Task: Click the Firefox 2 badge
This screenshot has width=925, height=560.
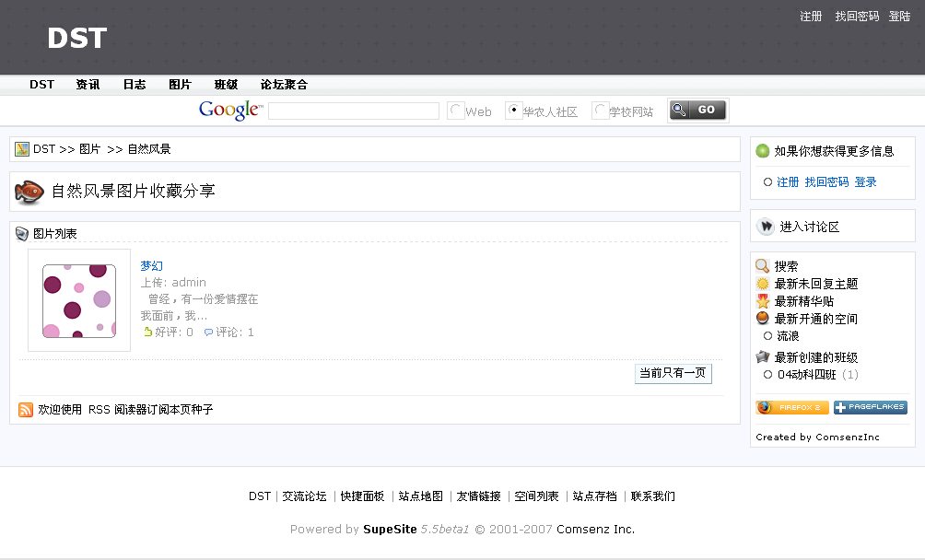Action: click(x=792, y=407)
